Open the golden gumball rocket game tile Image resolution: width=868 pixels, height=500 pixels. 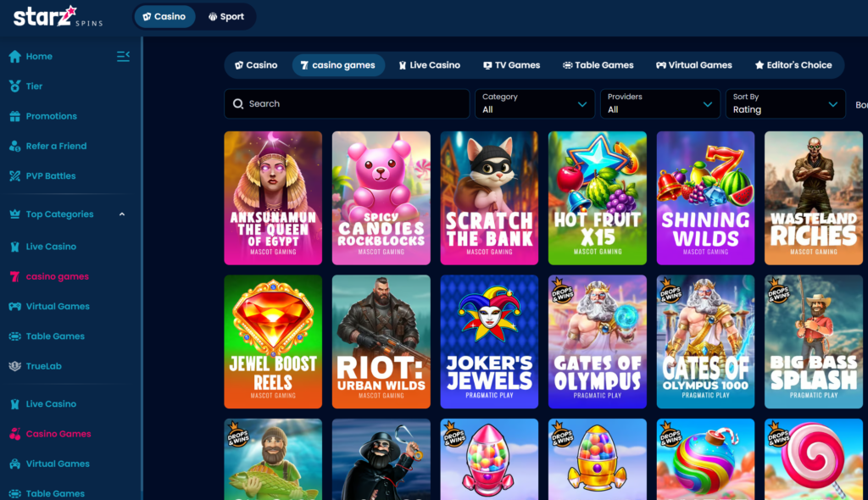point(598,459)
